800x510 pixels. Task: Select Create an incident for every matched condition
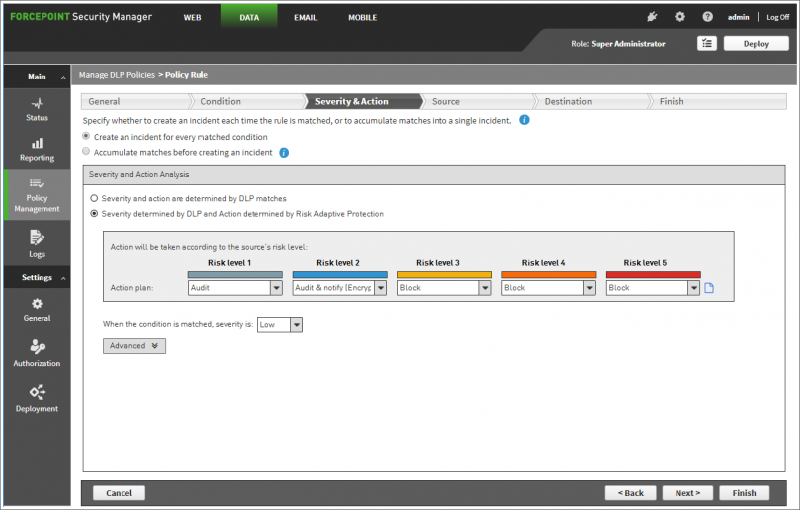pos(86,136)
